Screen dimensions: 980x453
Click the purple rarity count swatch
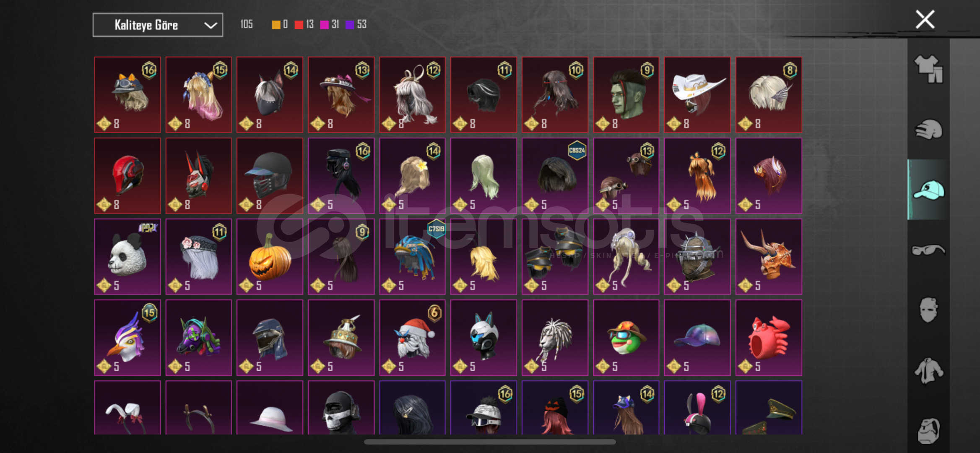[349, 25]
